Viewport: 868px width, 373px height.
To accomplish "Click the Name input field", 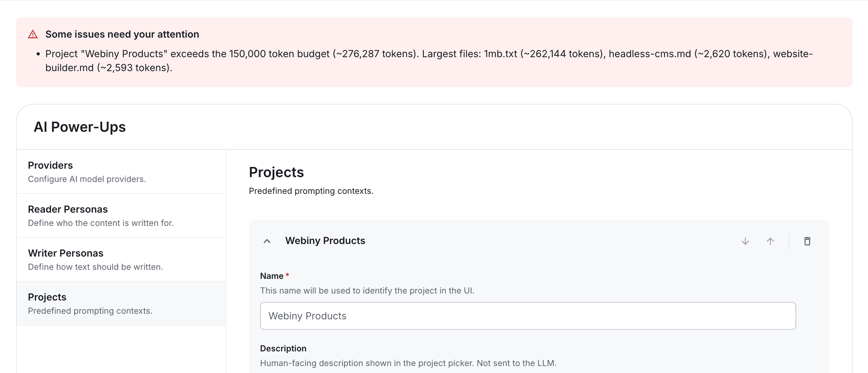I will pos(528,316).
